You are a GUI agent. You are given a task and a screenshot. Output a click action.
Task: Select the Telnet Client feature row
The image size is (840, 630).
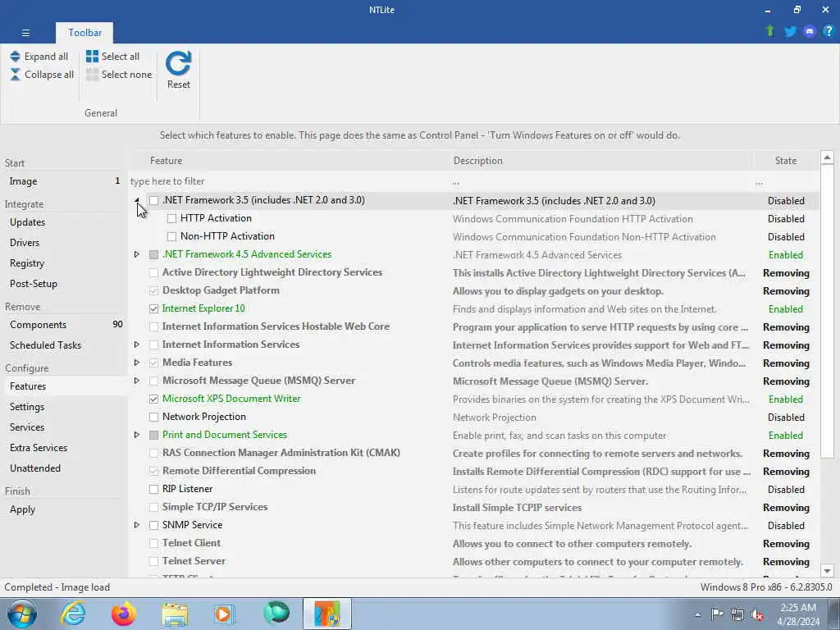[474, 543]
